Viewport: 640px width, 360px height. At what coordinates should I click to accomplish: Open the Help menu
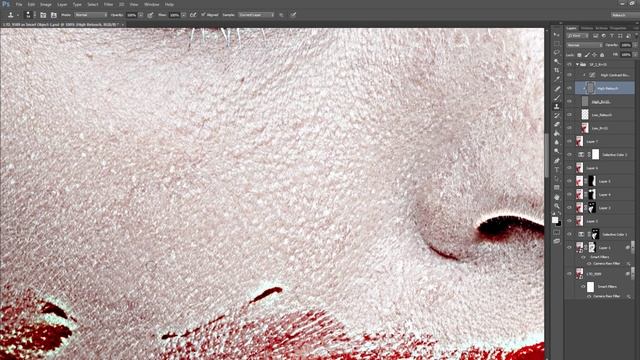coord(169,4)
